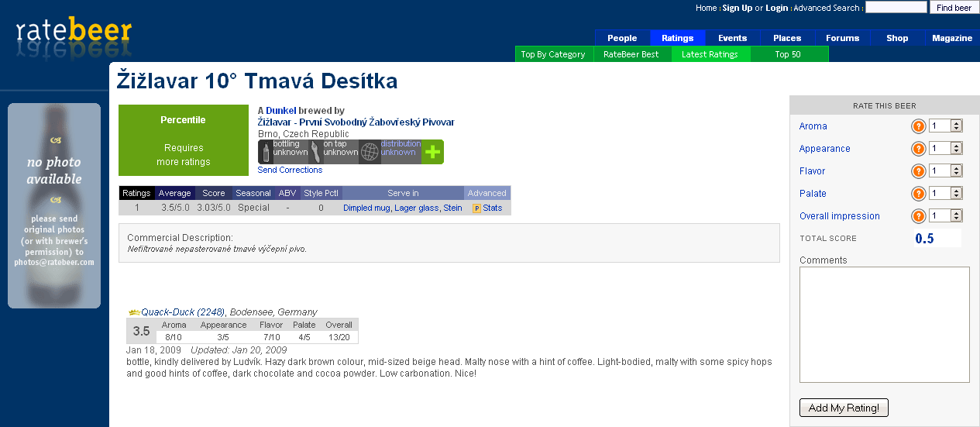
Task: Click the Dunkel style link
Action: coord(281,111)
